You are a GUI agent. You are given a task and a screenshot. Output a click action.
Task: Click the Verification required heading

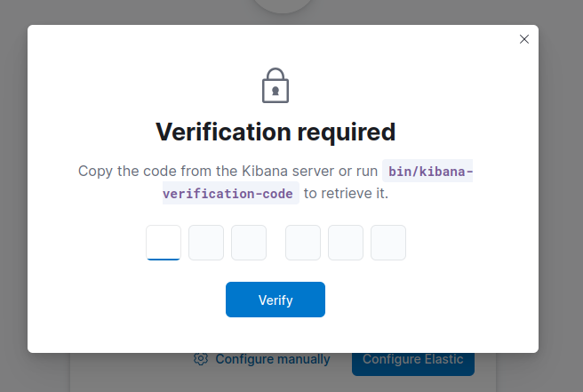(x=276, y=132)
